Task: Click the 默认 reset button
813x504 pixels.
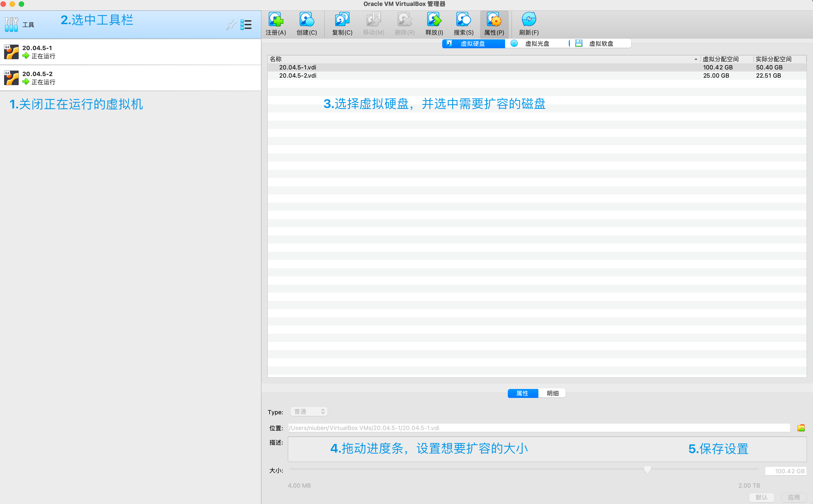Action: point(762,497)
